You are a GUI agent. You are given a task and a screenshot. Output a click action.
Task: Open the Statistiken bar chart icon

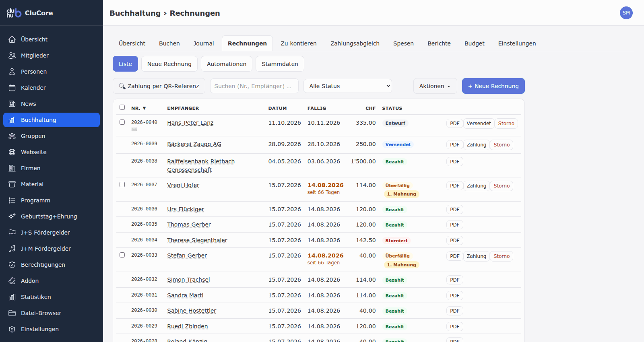12,297
